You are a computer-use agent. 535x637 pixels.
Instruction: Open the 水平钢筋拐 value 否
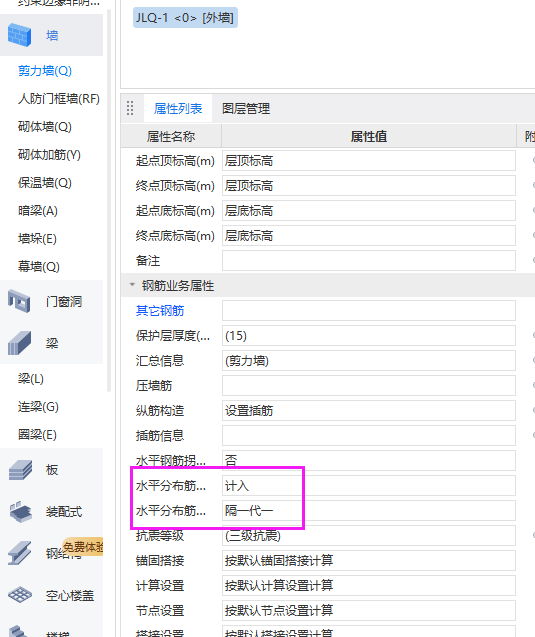click(369, 461)
